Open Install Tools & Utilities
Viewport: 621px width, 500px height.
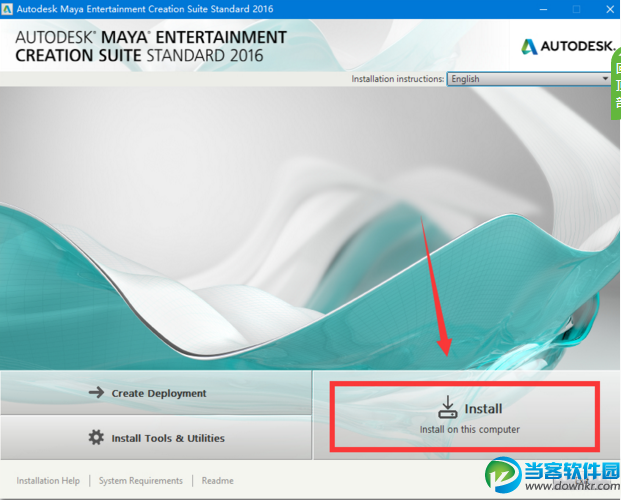[x=156, y=438]
